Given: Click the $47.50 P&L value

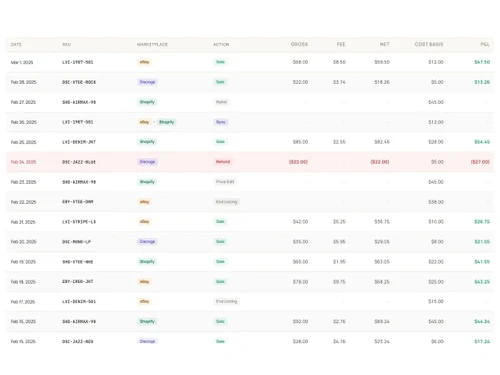Looking at the screenshot, I should point(482,62).
